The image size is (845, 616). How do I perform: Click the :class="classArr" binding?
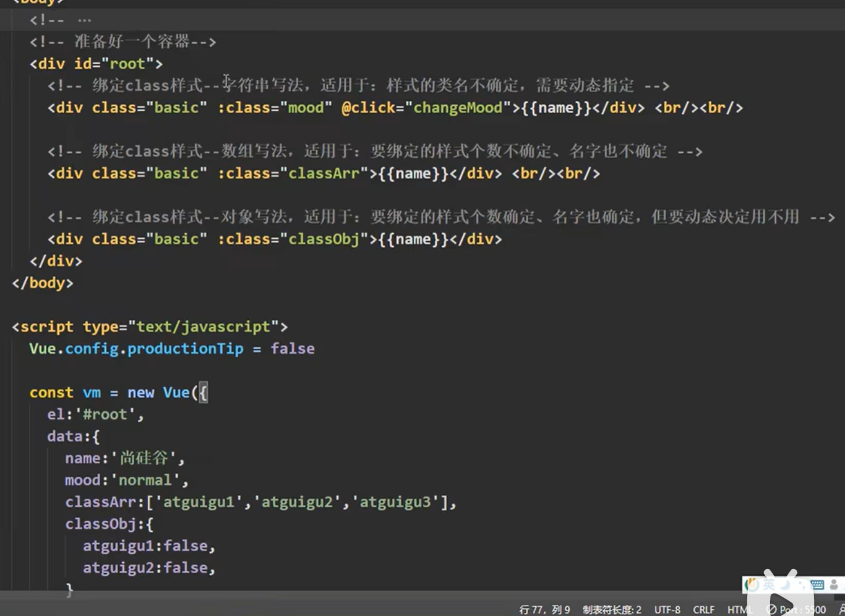click(x=293, y=173)
